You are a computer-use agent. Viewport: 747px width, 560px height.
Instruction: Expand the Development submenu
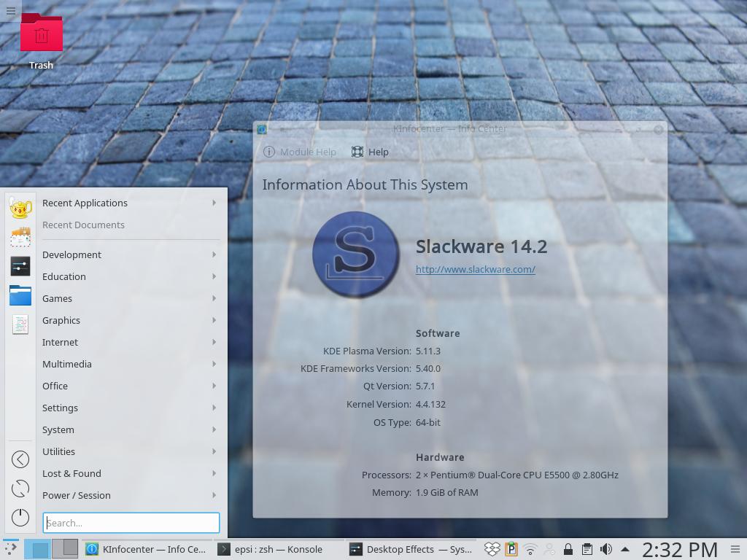(x=71, y=254)
